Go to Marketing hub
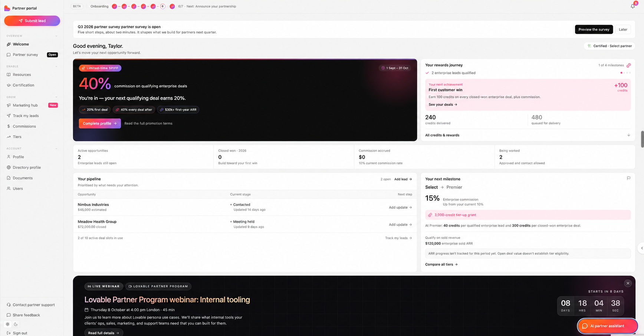The height and width of the screenshot is (336, 644). coord(32,105)
